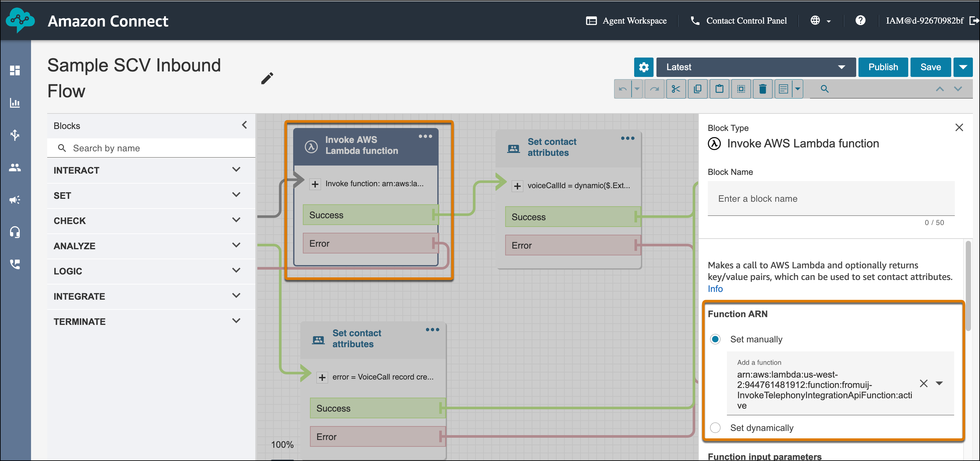
Task: Publish the flow
Action: (883, 67)
